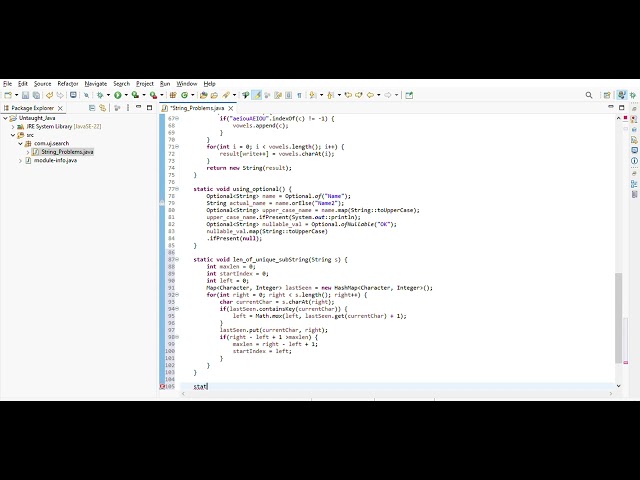The height and width of the screenshot is (480, 640).
Task: Click the Previous Annotation icon
Action: [331, 95]
